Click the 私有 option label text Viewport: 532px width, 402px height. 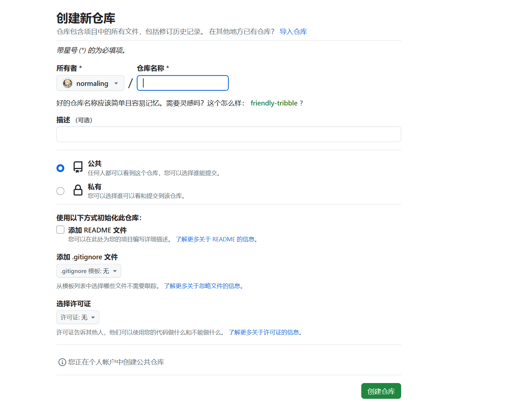(x=94, y=187)
